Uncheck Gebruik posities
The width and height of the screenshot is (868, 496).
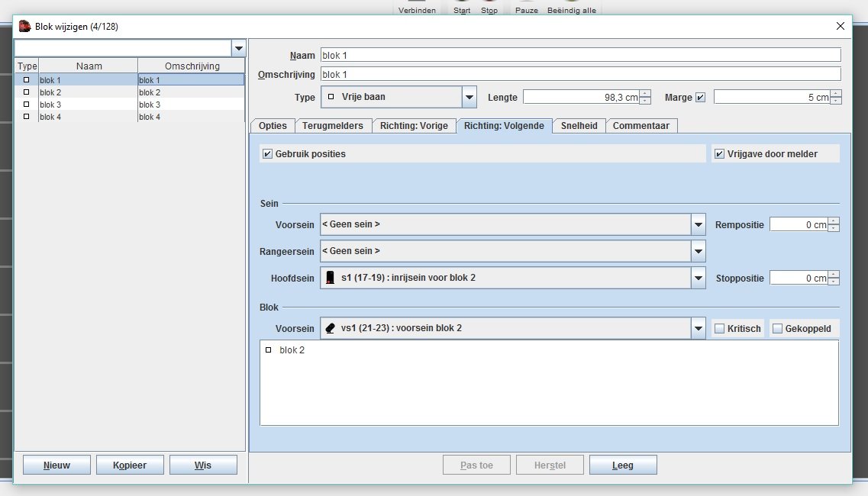pos(267,154)
